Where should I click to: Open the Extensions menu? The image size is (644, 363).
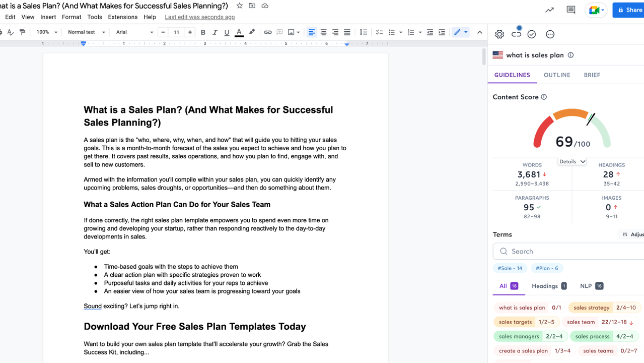[122, 17]
